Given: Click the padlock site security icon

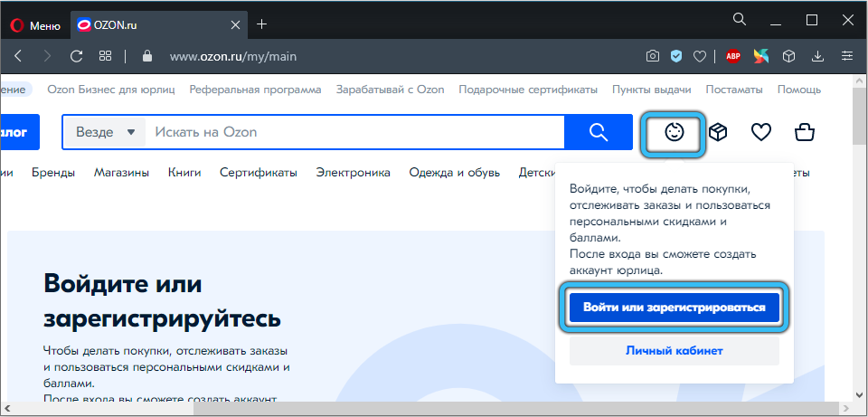Looking at the screenshot, I should 146,56.
